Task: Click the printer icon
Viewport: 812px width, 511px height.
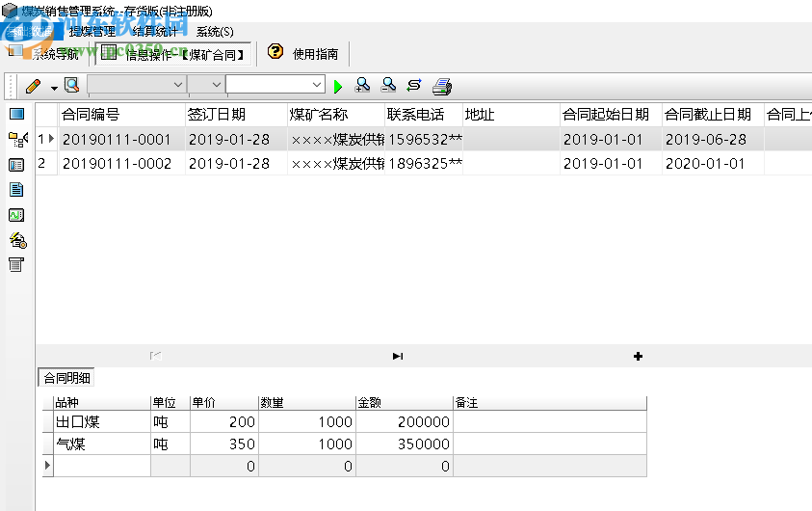Action: (x=442, y=86)
